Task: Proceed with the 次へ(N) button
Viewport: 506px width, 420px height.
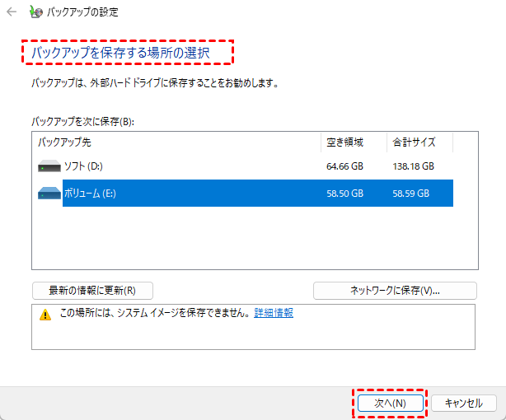Action: [390, 404]
